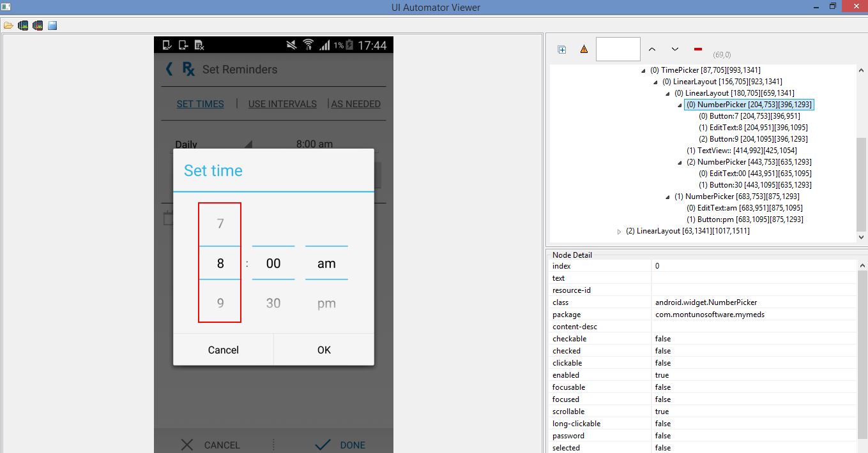The image size is (868, 453).
Task: Click the hierarchy tree scrollbar down arrow
Action: click(x=862, y=237)
